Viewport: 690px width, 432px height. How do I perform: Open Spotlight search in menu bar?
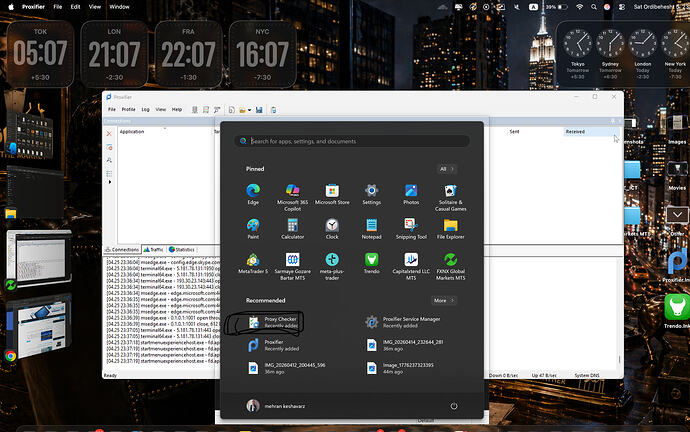[594, 7]
